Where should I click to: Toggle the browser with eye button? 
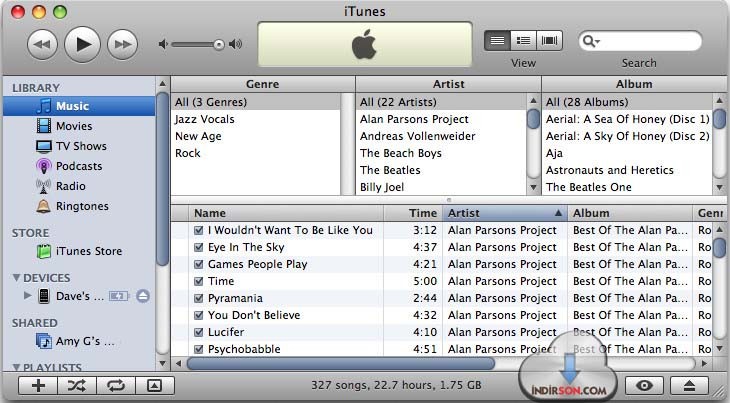644,385
